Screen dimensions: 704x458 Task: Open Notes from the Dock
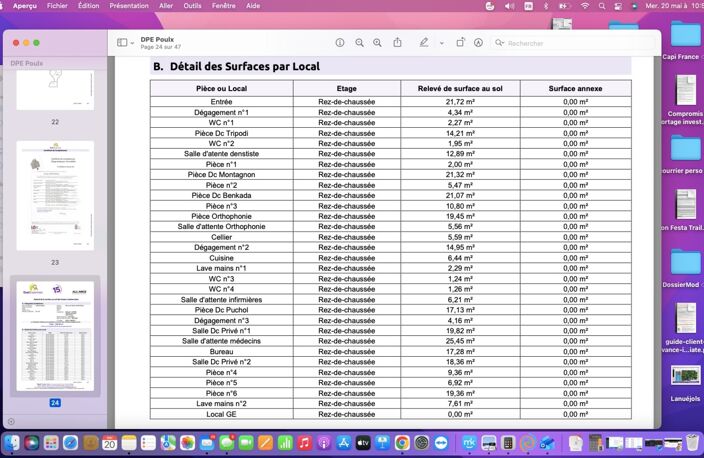pyautogui.click(x=129, y=443)
